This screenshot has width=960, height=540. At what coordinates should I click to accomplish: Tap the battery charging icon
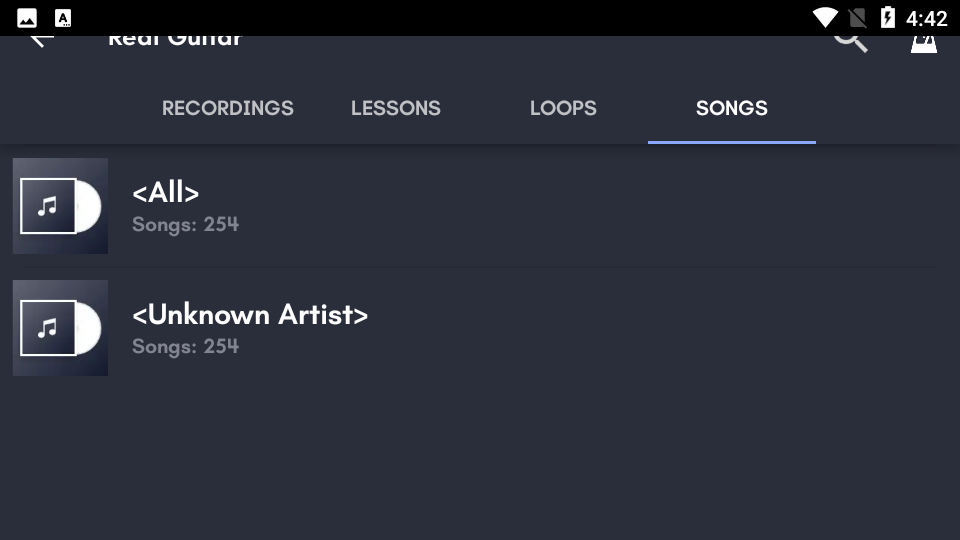click(887, 18)
